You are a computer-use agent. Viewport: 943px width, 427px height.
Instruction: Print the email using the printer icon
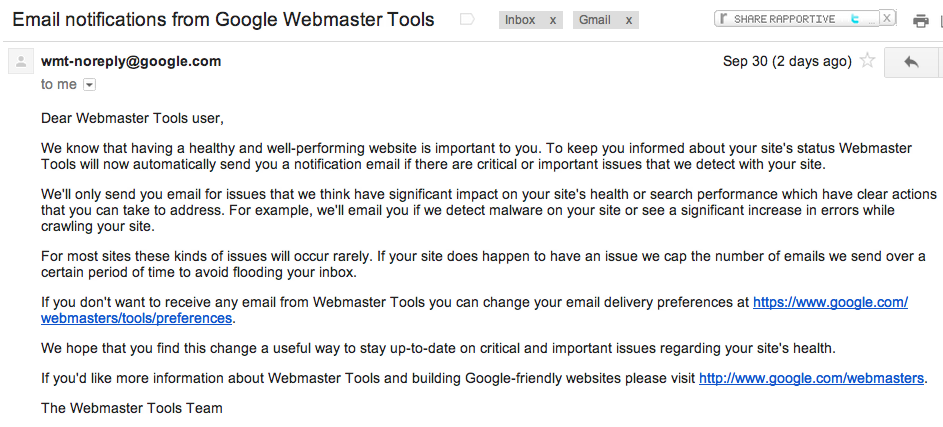click(921, 21)
